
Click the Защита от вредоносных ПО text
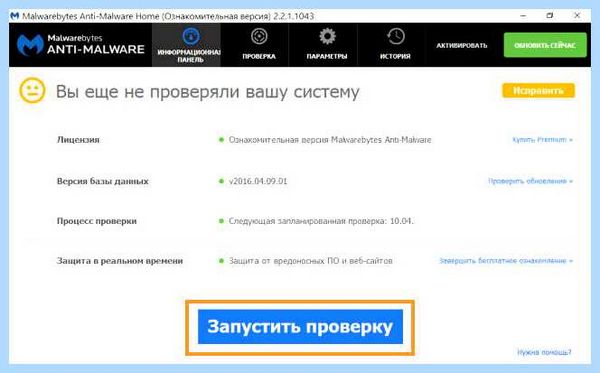[x=311, y=261]
